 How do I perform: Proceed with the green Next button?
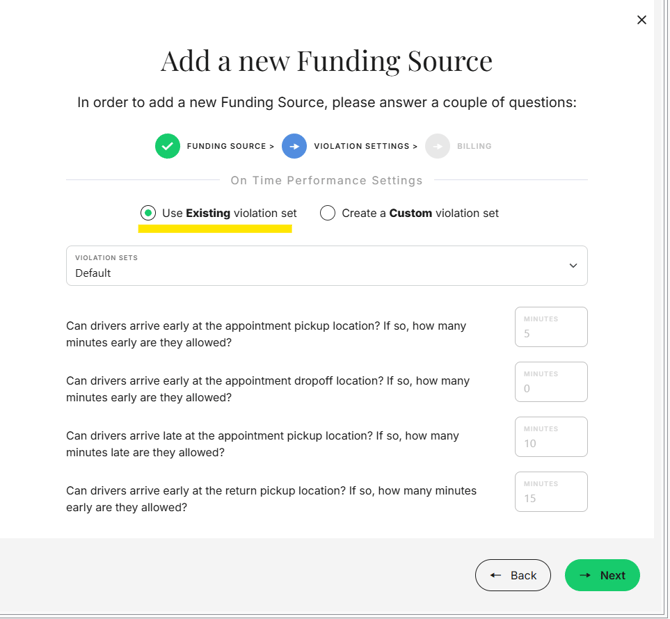602,575
